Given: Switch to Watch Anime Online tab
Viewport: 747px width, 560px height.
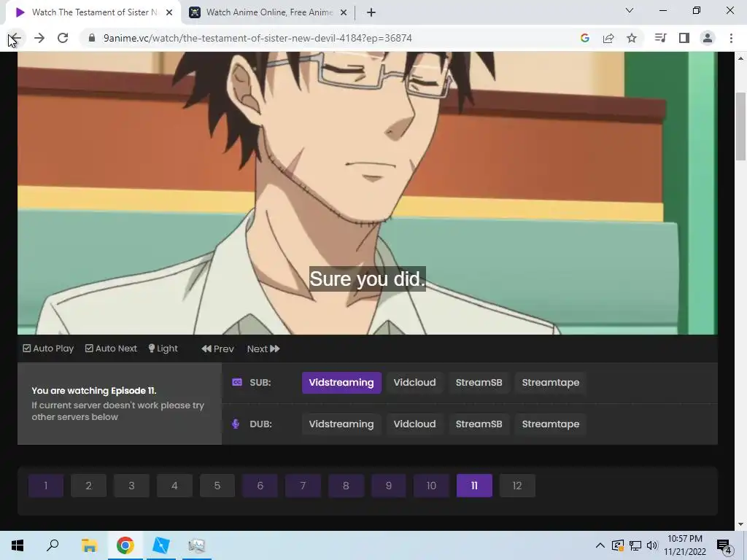Looking at the screenshot, I should tap(269, 12).
